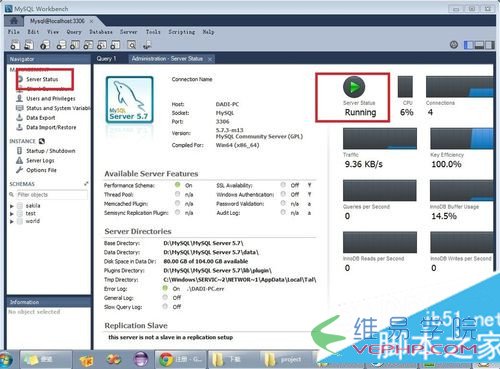Open the File menu

tap(14, 32)
